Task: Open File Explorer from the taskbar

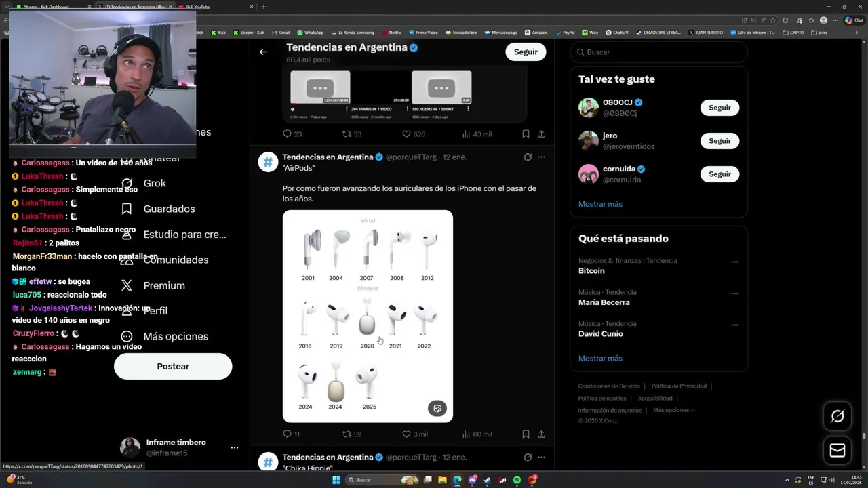Action: pyautogui.click(x=441, y=480)
